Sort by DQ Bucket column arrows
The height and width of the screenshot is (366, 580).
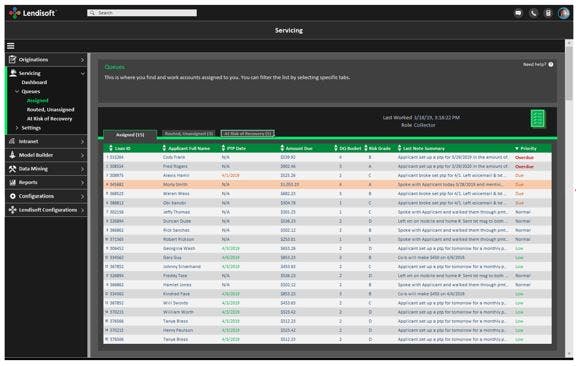pos(336,148)
